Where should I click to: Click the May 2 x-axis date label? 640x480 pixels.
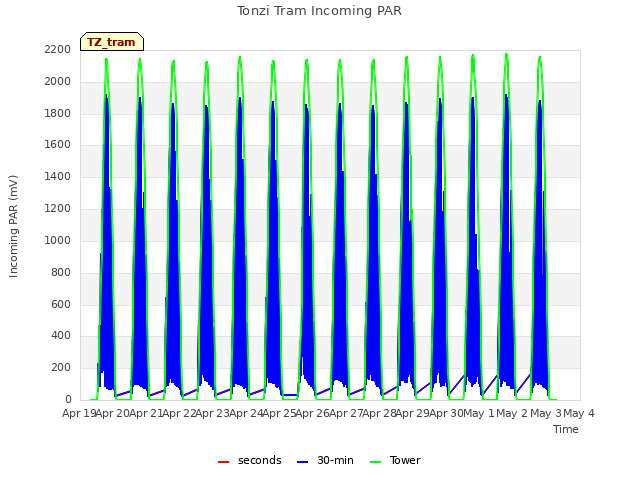coord(512,413)
